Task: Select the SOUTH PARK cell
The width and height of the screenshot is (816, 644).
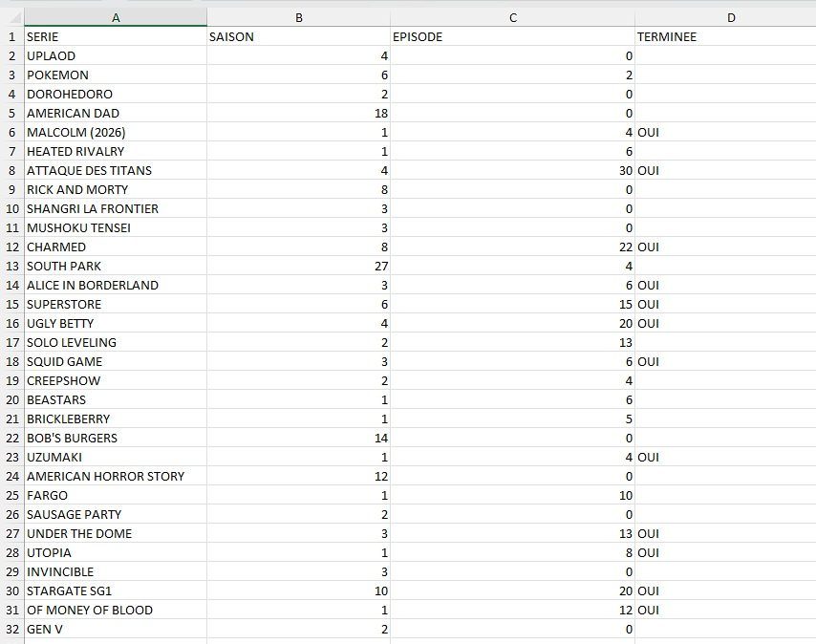Action: [116, 266]
